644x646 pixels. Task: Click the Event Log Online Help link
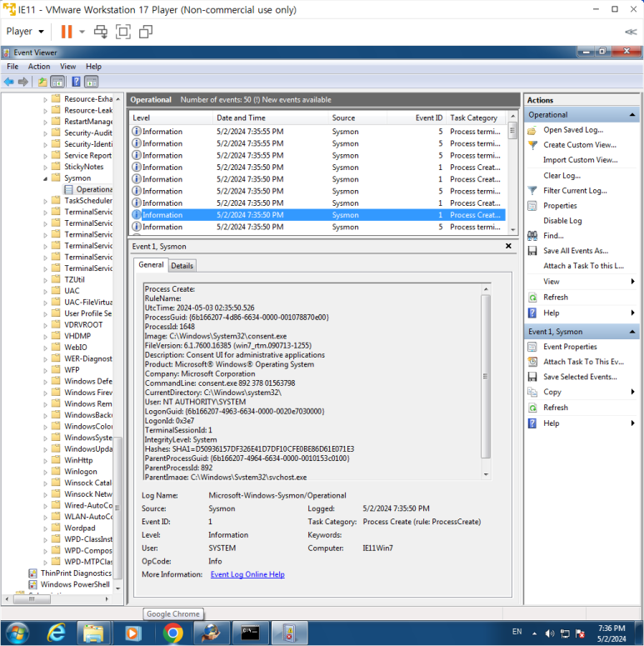click(x=247, y=574)
